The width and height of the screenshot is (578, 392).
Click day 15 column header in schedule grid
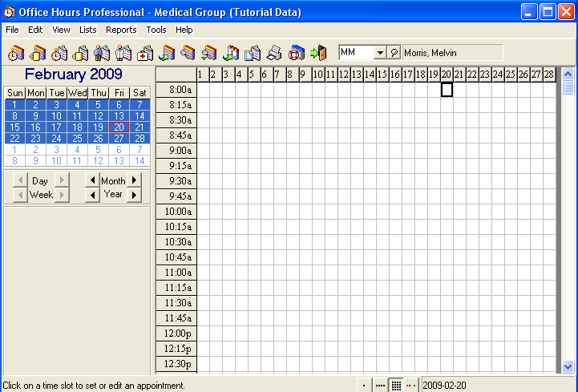[x=382, y=75]
